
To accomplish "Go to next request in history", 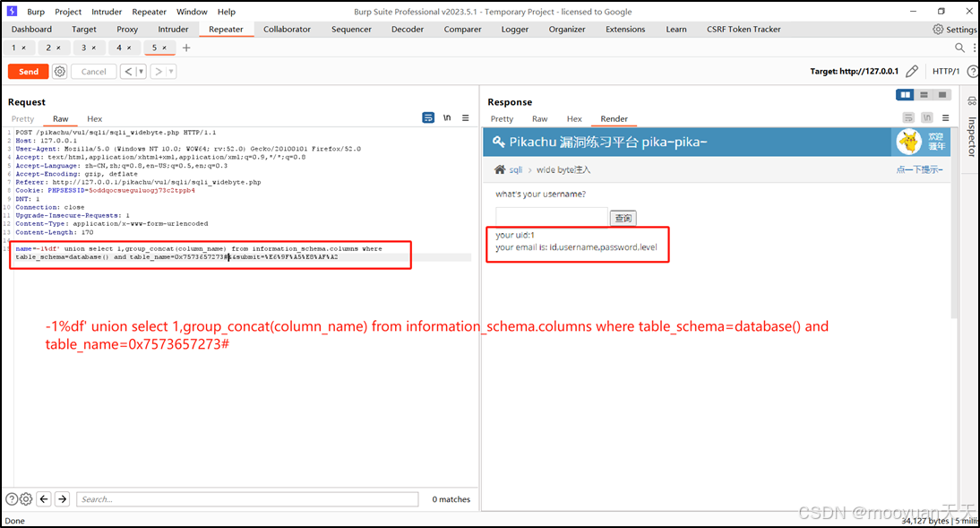I will (159, 72).
